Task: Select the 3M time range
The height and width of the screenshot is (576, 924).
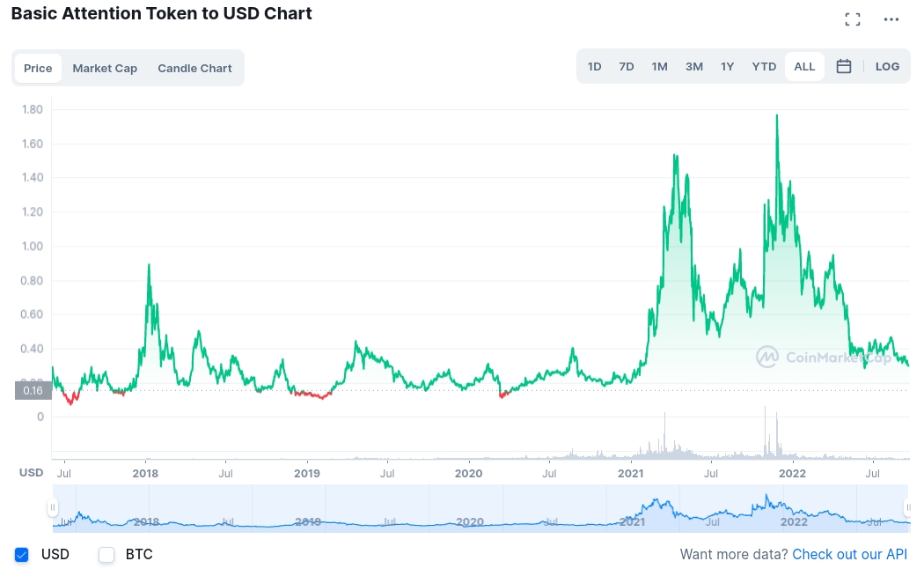Action: (x=694, y=67)
